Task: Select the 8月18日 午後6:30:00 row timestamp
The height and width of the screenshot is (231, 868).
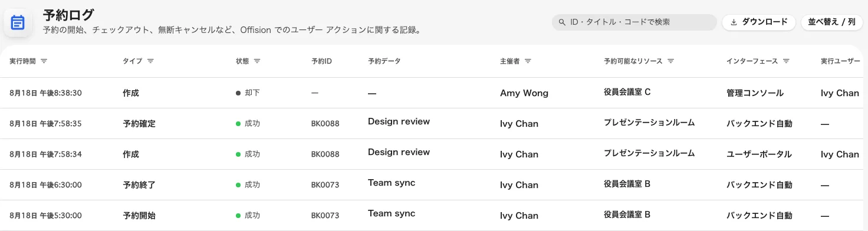Action: [45, 185]
